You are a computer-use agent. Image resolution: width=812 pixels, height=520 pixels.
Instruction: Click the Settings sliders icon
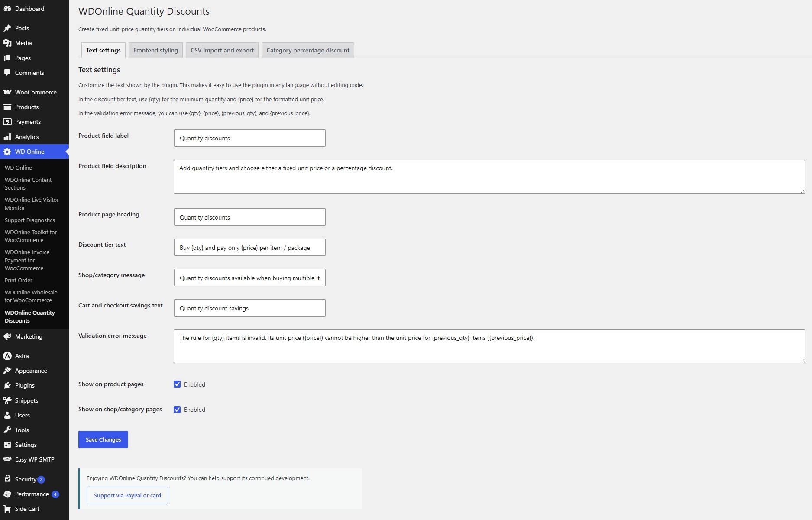pos(7,445)
